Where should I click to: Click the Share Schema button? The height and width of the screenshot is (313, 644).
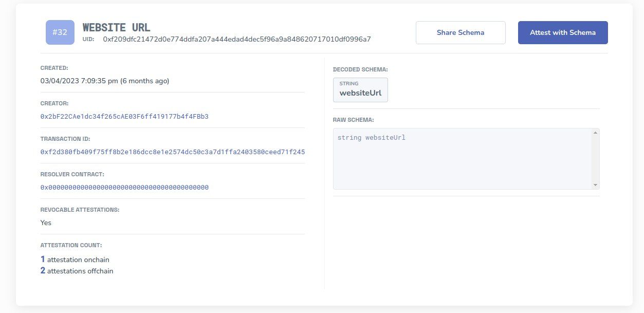(460, 32)
